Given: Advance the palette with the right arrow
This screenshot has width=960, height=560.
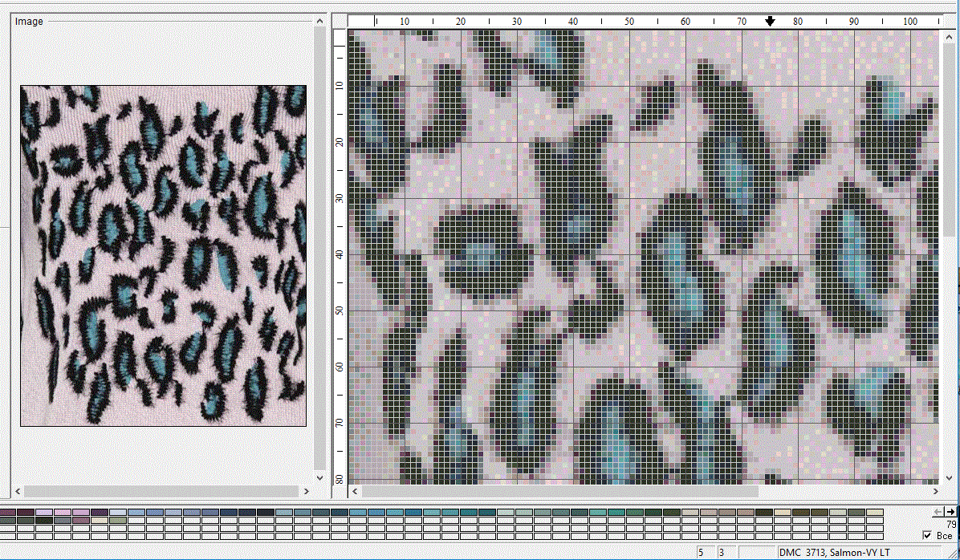Looking at the screenshot, I should click(x=950, y=512).
